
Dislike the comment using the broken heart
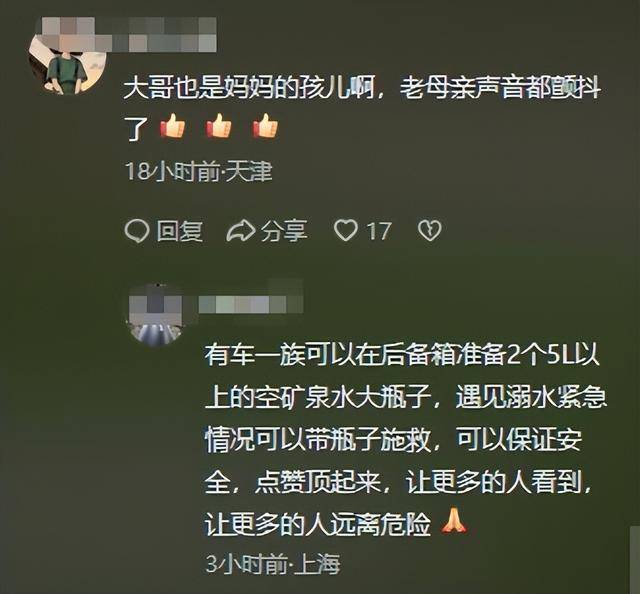(430, 231)
